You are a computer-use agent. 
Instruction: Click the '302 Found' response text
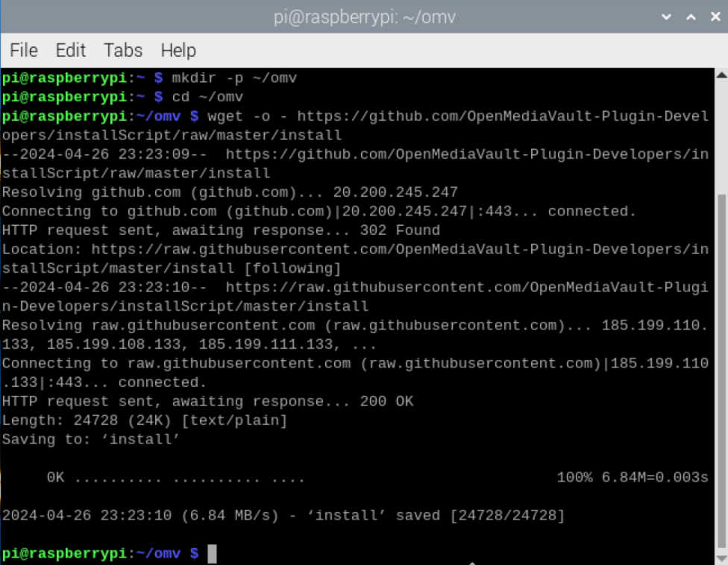(x=400, y=230)
